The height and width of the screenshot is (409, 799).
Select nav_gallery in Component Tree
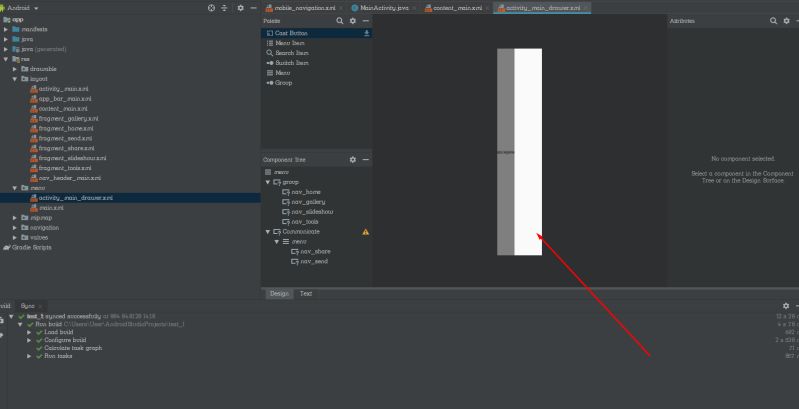point(308,202)
